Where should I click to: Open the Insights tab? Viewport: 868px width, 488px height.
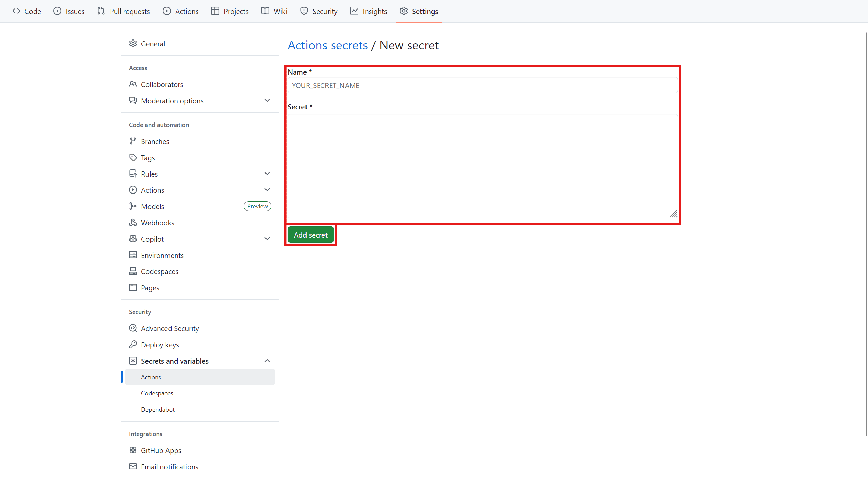[369, 11]
